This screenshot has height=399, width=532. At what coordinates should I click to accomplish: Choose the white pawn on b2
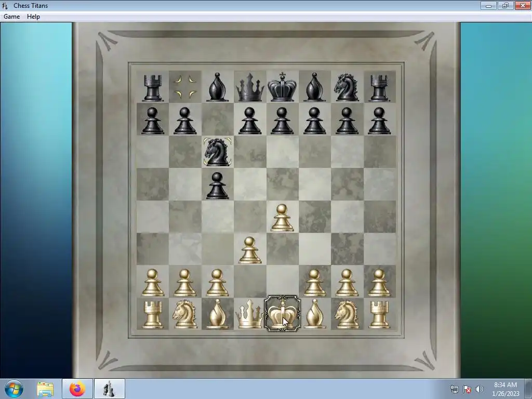click(x=185, y=283)
